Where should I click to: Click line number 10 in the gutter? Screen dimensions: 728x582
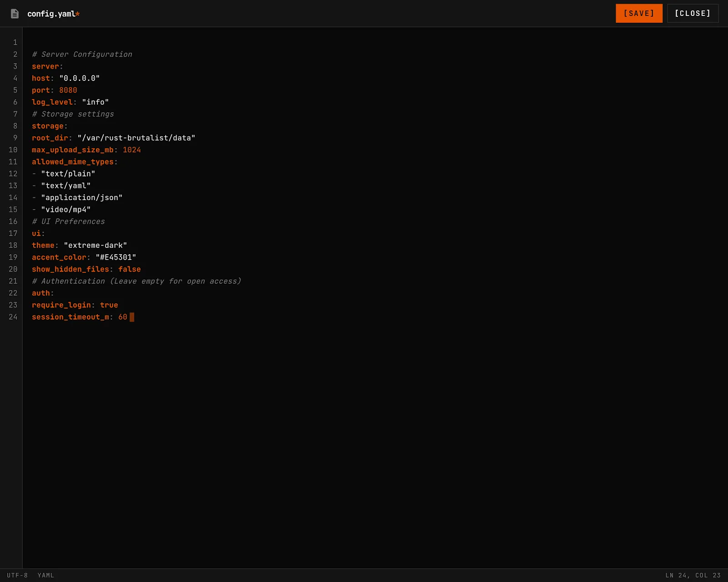click(x=13, y=150)
